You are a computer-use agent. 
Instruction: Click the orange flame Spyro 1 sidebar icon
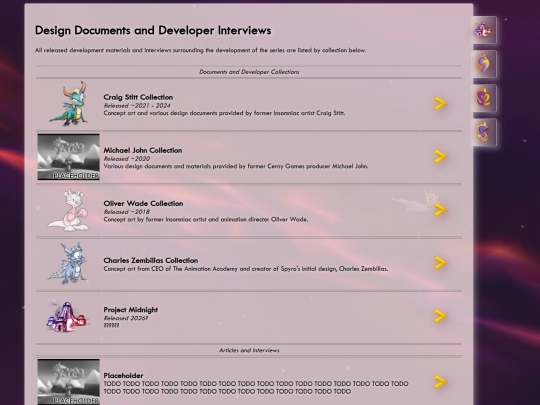click(x=484, y=64)
